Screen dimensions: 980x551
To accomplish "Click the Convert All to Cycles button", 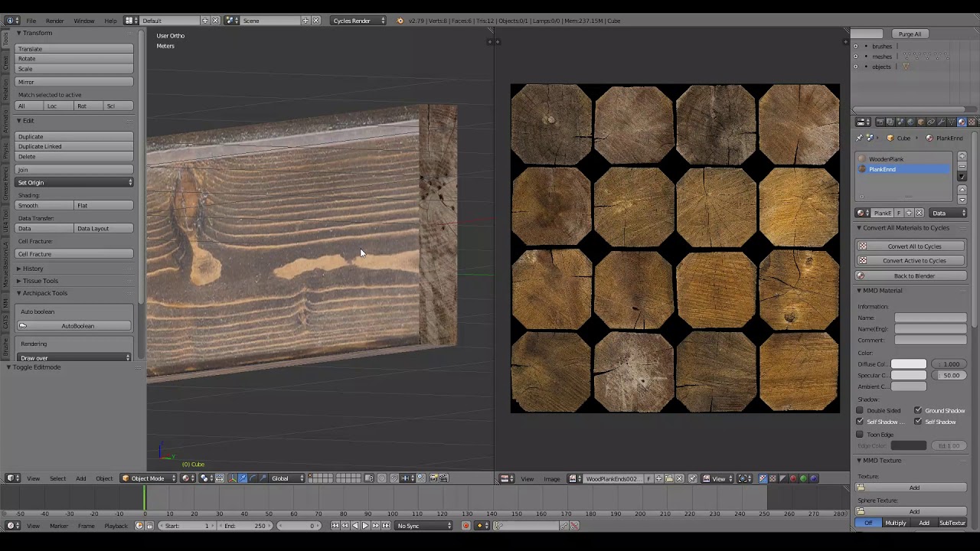I will point(913,246).
